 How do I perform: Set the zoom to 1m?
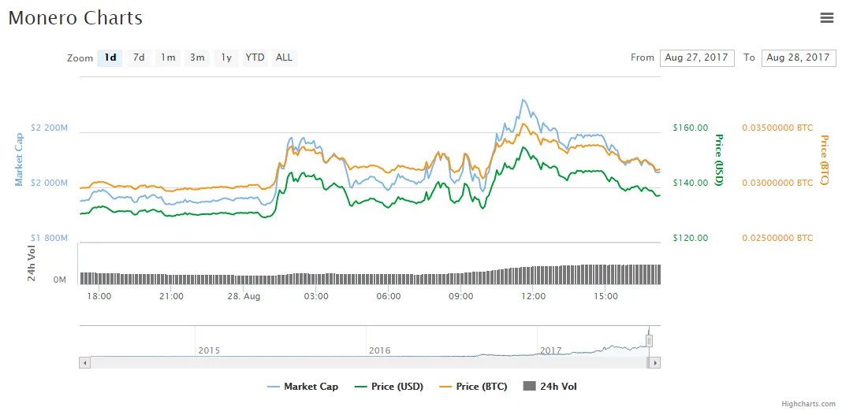[x=168, y=57]
